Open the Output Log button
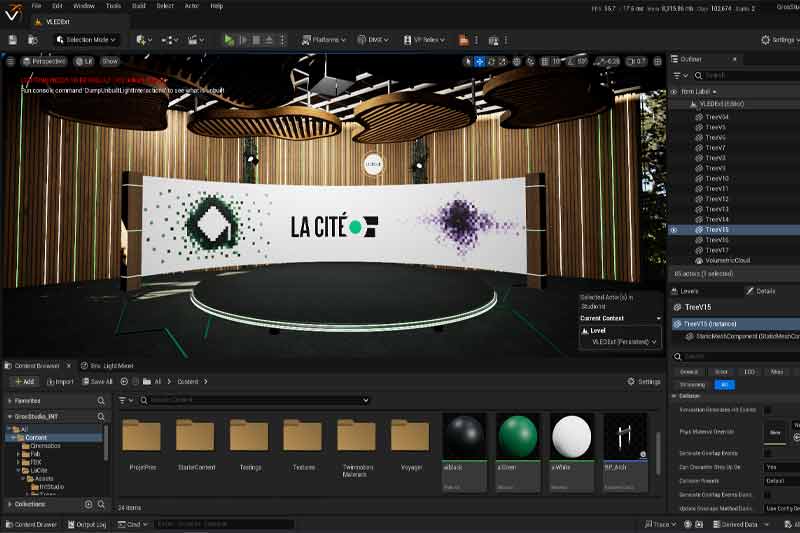This screenshot has height=533, width=800. click(x=87, y=524)
